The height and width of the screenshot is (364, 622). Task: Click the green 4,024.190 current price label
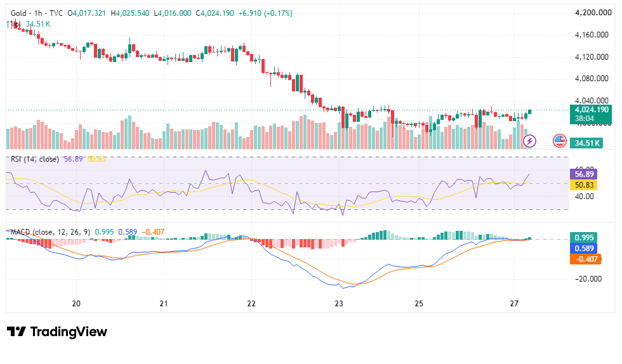[591, 114]
